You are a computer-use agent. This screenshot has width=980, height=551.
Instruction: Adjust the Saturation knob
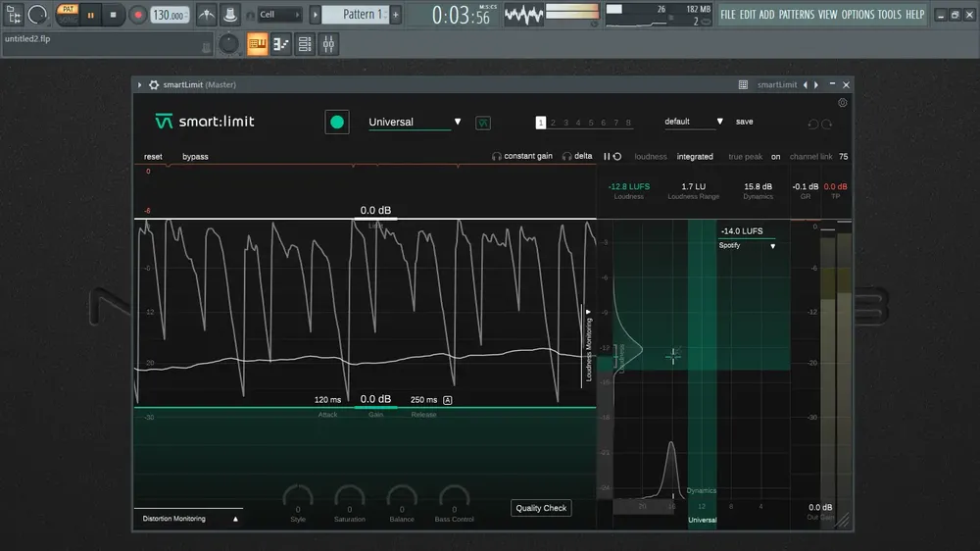click(350, 498)
